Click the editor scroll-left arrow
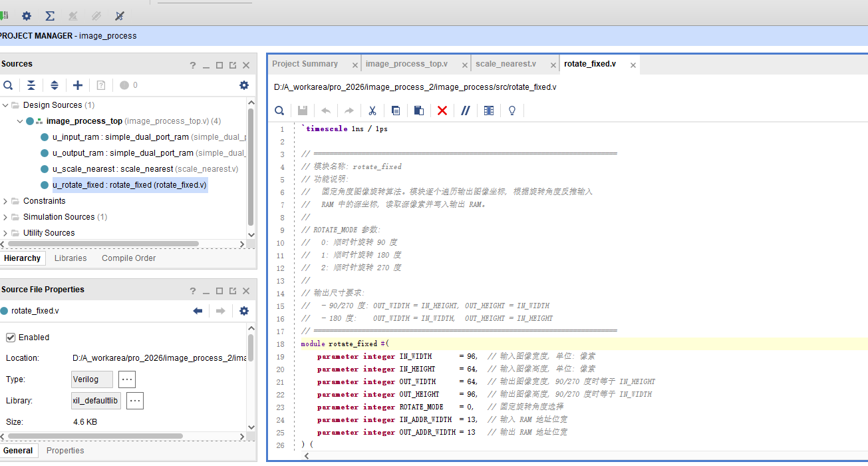868x466 pixels. click(307, 456)
